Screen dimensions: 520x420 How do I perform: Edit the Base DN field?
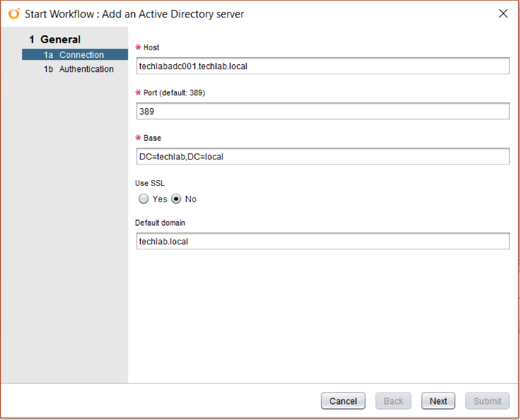click(323, 156)
